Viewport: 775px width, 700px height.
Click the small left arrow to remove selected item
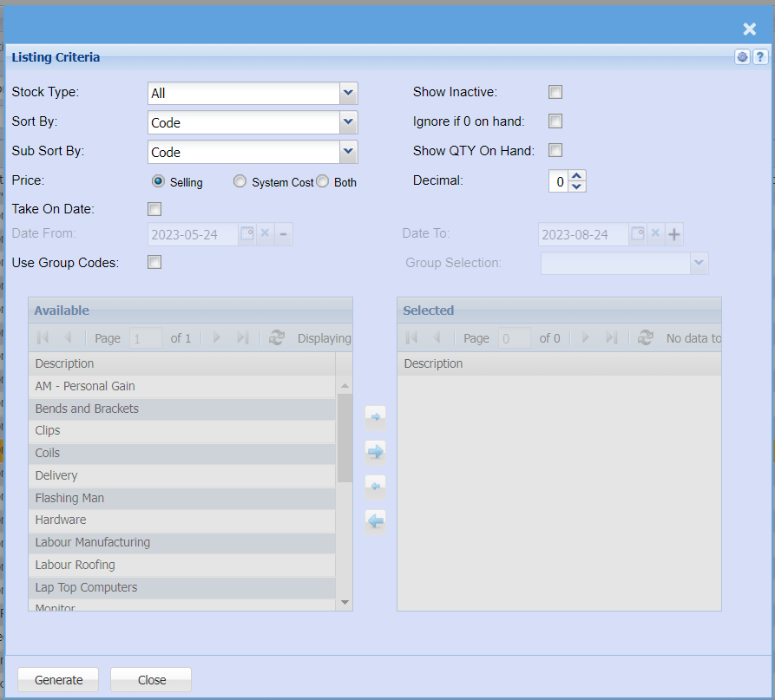(x=376, y=487)
